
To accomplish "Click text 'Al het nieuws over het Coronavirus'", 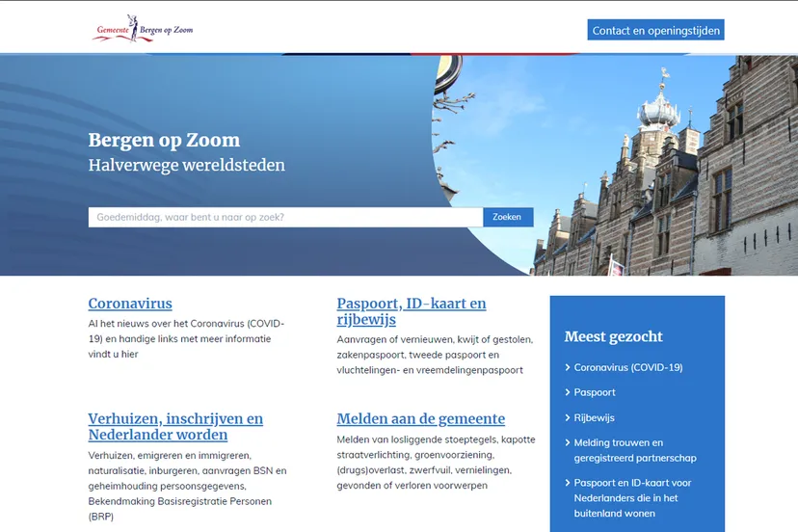I will click(x=167, y=323).
